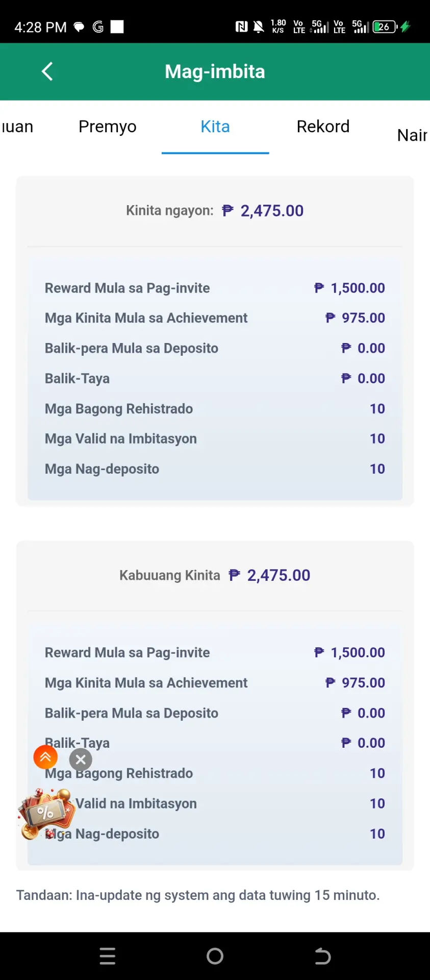This screenshot has width=430, height=980.
Task: Tap the back arrow in the header
Action: [47, 71]
